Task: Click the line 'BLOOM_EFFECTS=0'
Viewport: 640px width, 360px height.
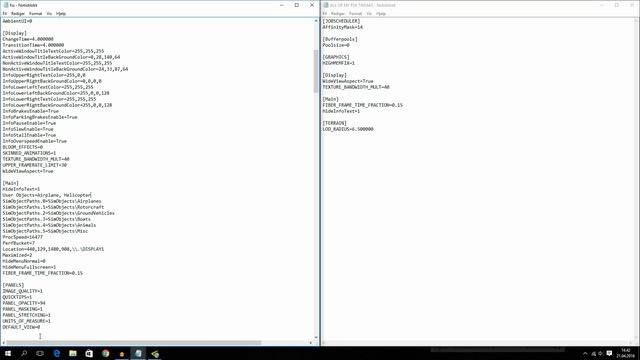Action: click(x=22, y=147)
